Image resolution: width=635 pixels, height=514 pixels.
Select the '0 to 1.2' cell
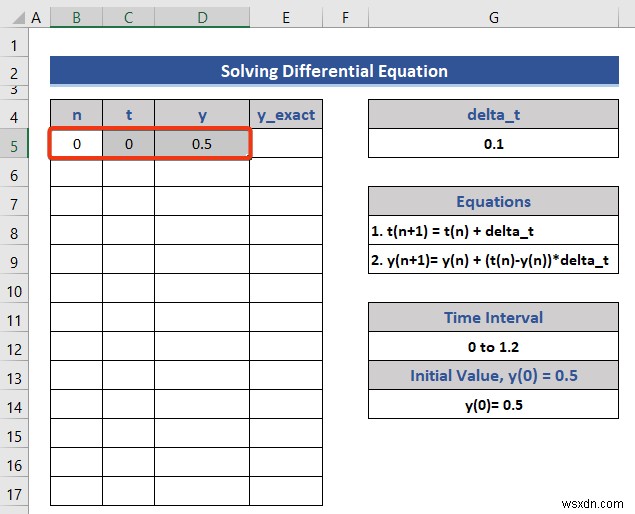(x=494, y=346)
